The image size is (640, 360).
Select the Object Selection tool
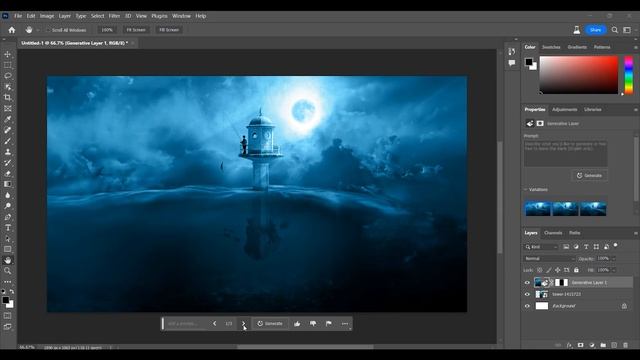coord(7,87)
